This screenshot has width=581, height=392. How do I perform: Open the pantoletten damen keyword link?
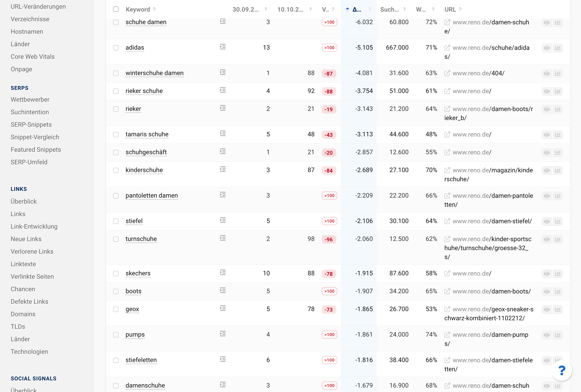152,196
